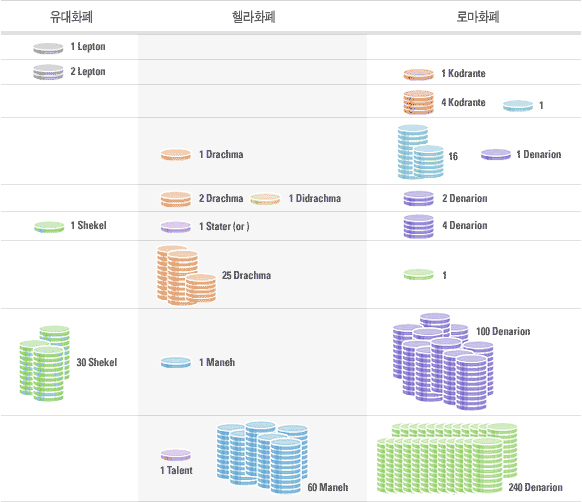The height and width of the screenshot is (502, 582).
Task: Click the beige 1 Didrachma coin
Action: pyautogui.click(x=265, y=199)
